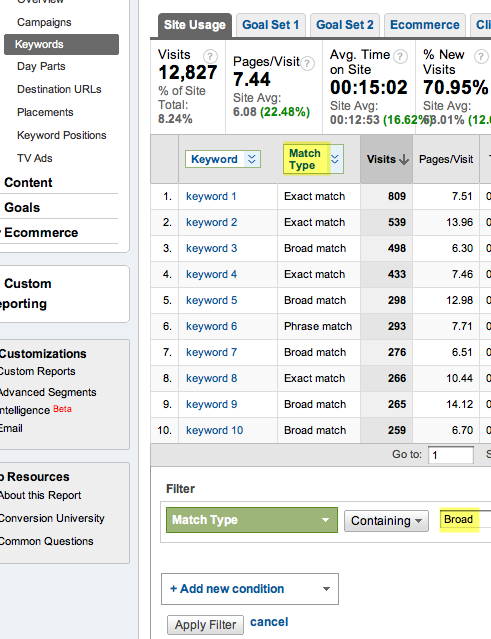Click the Visits column sort arrow

(404, 159)
